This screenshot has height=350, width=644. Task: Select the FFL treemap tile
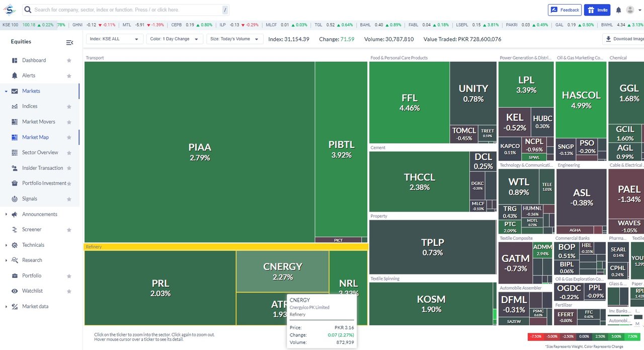tap(410, 102)
